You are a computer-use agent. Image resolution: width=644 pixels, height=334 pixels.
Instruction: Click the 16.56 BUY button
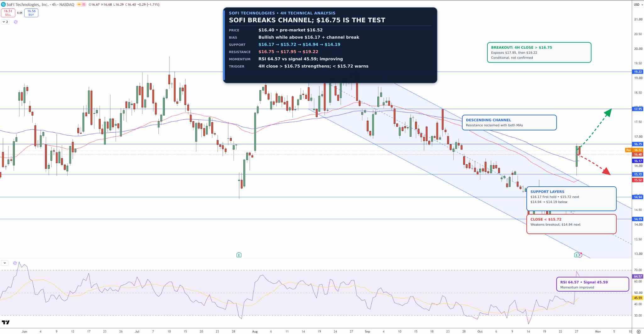[x=31, y=13]
